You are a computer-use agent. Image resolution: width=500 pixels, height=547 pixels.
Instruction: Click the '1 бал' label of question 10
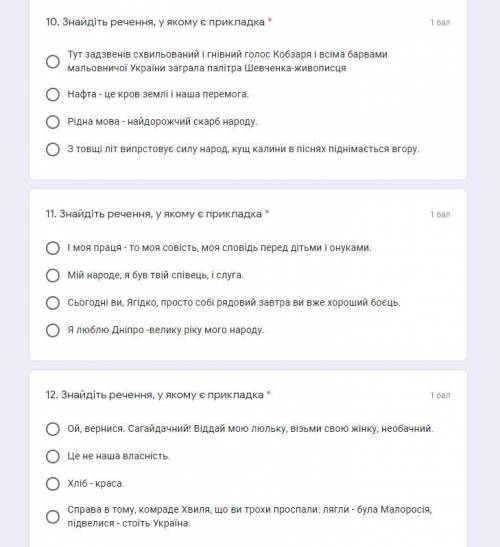click(440, 22)
